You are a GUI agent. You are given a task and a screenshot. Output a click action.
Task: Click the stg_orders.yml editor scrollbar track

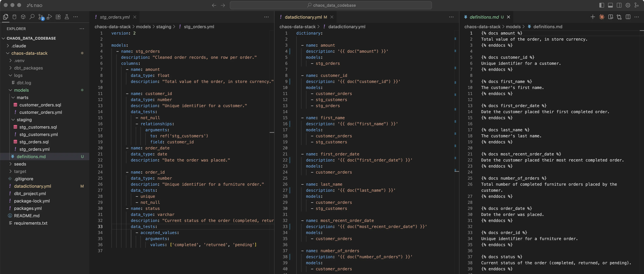click(272, 152)
